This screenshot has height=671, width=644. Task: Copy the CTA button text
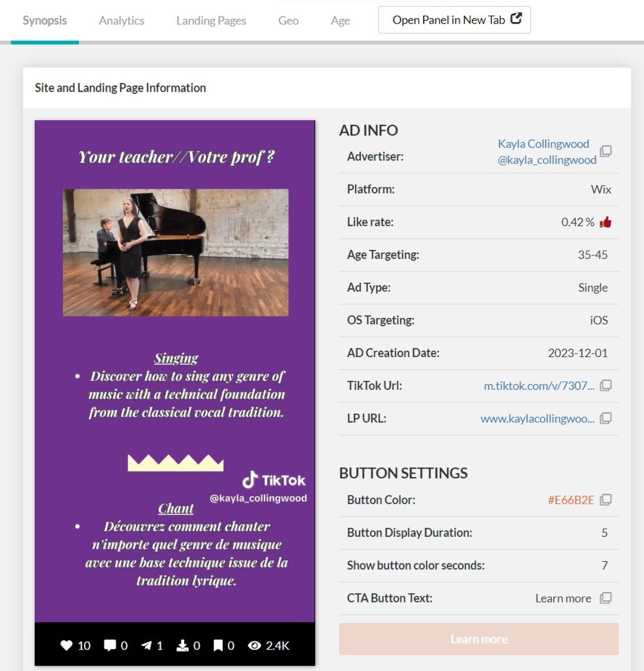point(606,598)
